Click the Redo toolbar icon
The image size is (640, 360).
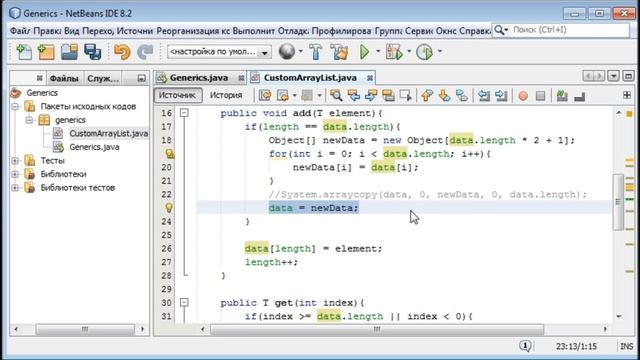[x=145, y=52]
